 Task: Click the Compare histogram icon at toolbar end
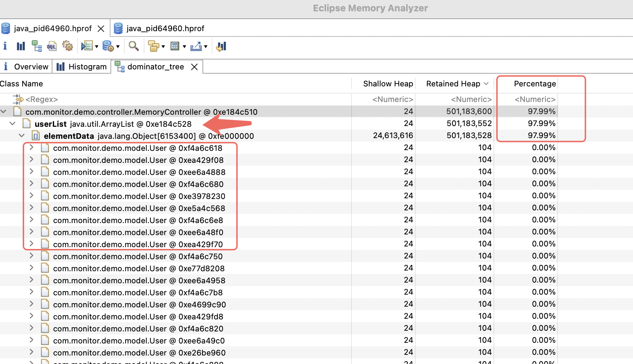221,46
